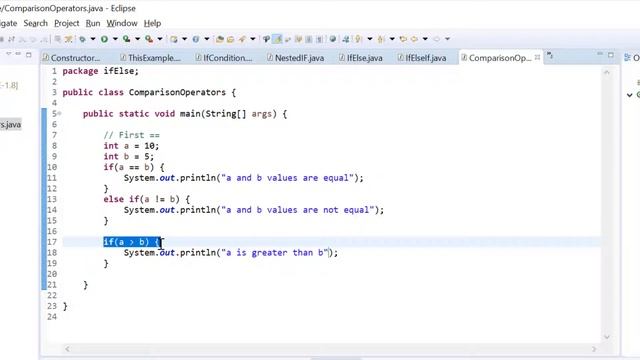This screenshot has width=640, height=360.
Task: Click the Forward navigation arrow icon
Action: pos(436,39)
